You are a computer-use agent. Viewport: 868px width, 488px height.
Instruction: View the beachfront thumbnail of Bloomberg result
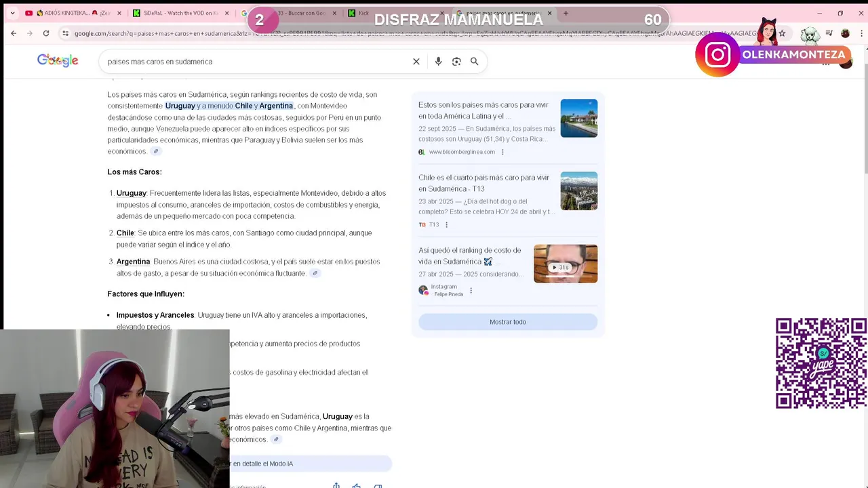[579, 119]
